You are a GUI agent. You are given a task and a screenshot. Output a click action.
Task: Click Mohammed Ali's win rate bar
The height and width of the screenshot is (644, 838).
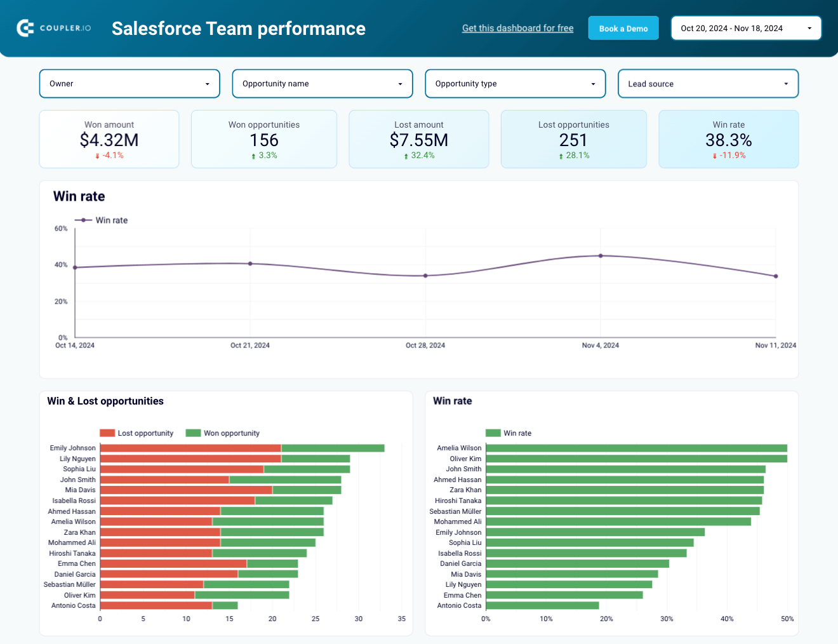click(x=618, y=522)
